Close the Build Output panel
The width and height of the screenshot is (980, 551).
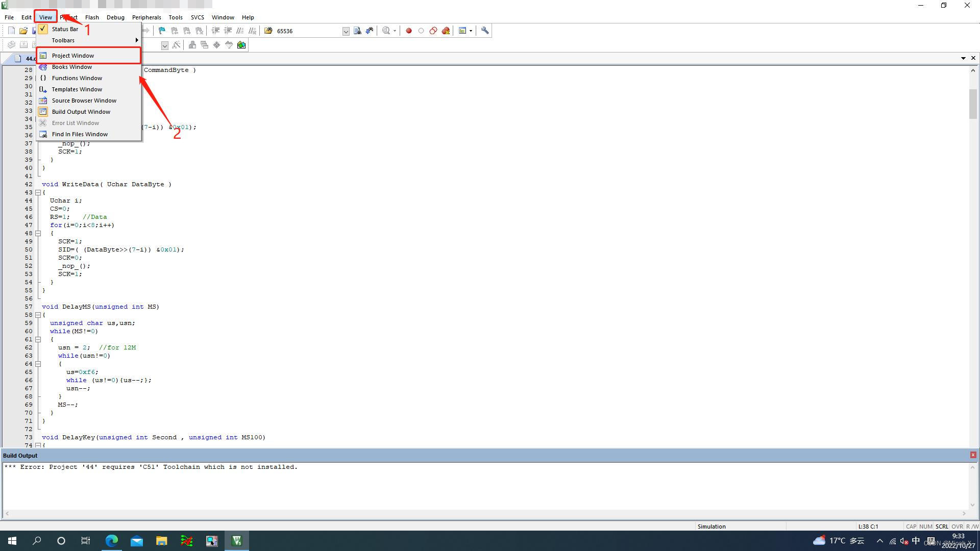pos(973,455)
